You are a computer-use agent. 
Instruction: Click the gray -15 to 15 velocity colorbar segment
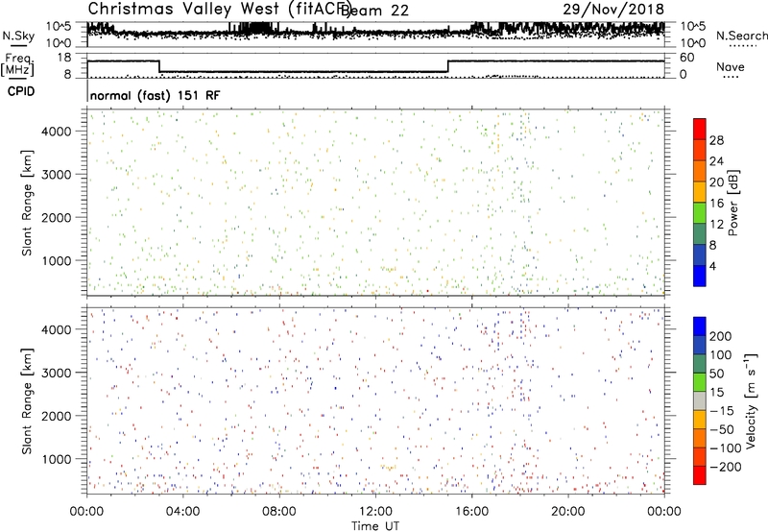700,400
